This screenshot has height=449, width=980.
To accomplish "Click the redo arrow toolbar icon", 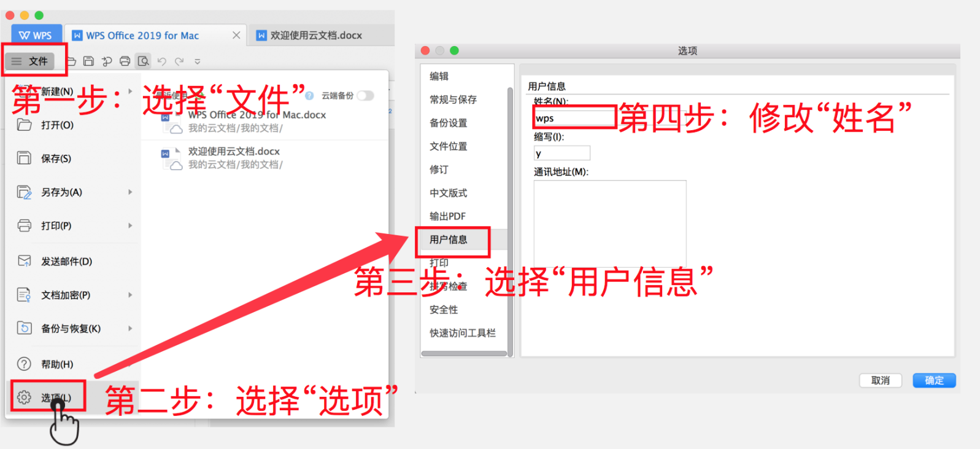I will pyautogui.click(x=179, y=61).
